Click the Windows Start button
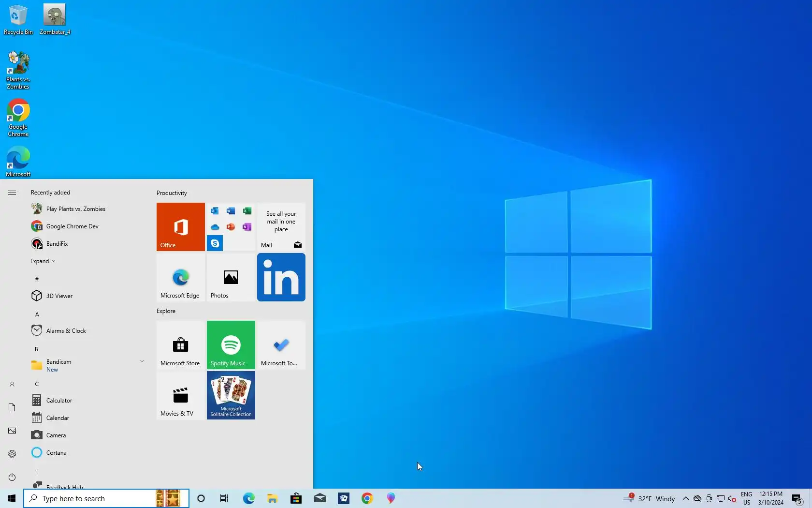Screen dimensions: 812x508 click(x=12, y=498)
